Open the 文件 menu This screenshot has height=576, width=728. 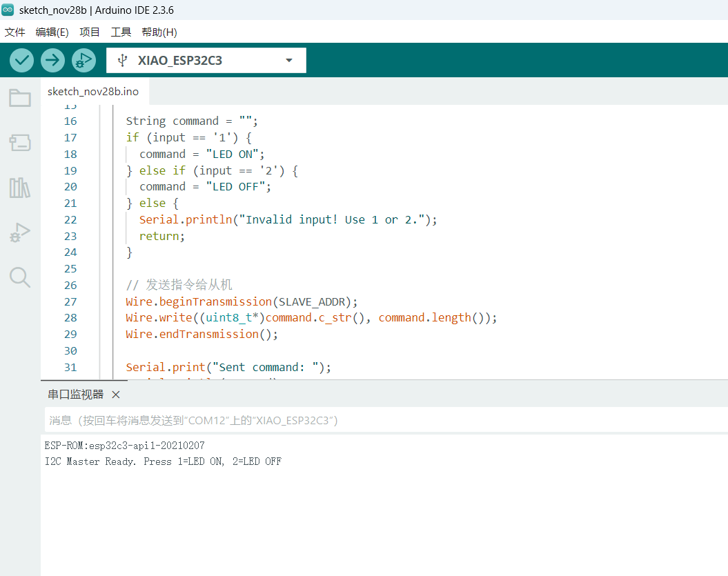pos(15,32)
